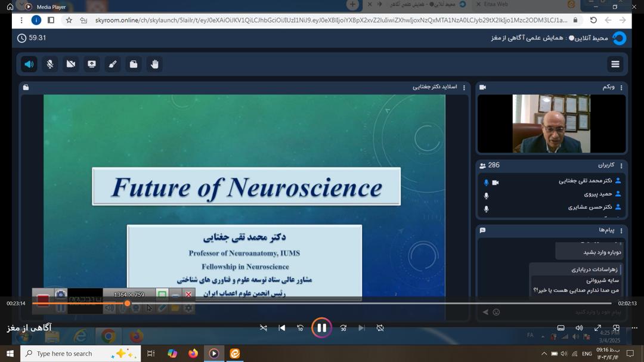
Task: Click the share icon beside the URL
Action: click(83, 20)
